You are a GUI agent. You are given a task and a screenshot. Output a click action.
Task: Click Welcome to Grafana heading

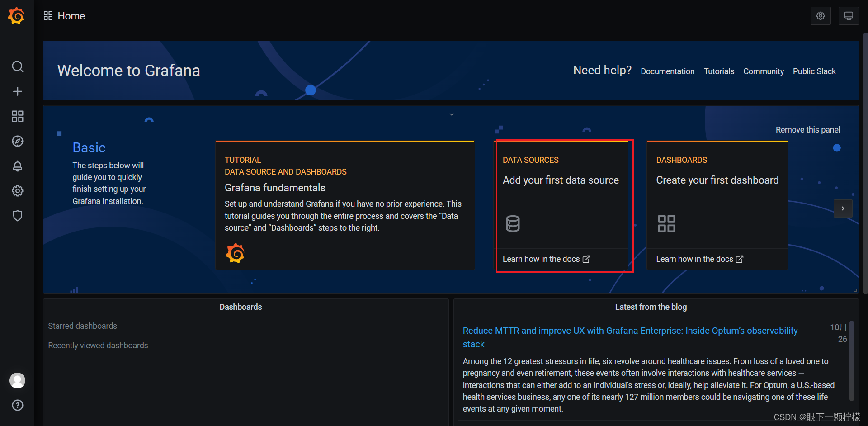(129, 71)
